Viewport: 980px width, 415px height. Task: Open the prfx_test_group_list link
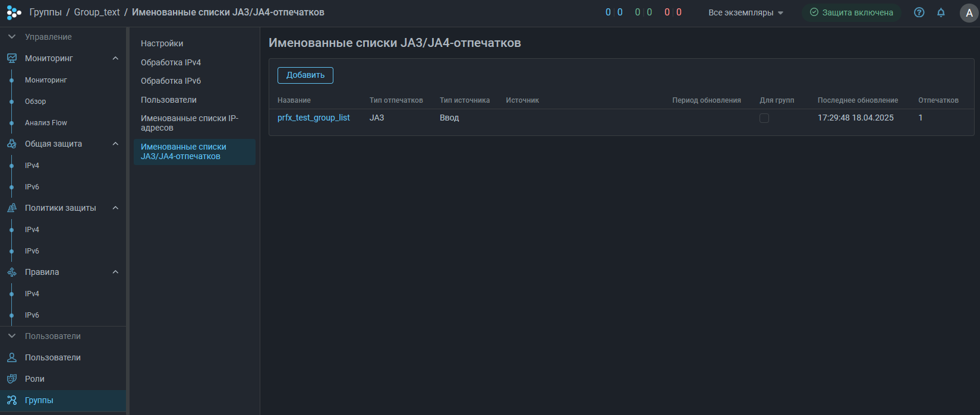coord(313,118)
